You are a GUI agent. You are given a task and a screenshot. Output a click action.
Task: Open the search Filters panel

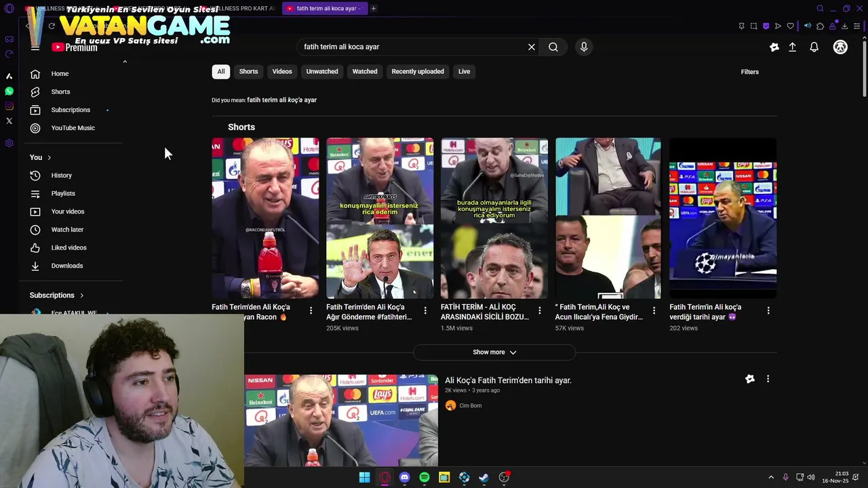(x=749, y=72)
